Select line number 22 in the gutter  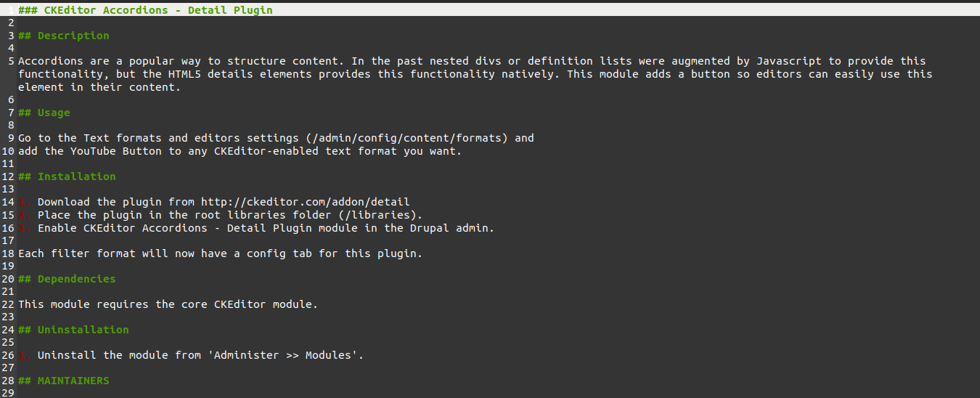pyautogui.click(x=8, y=304)
